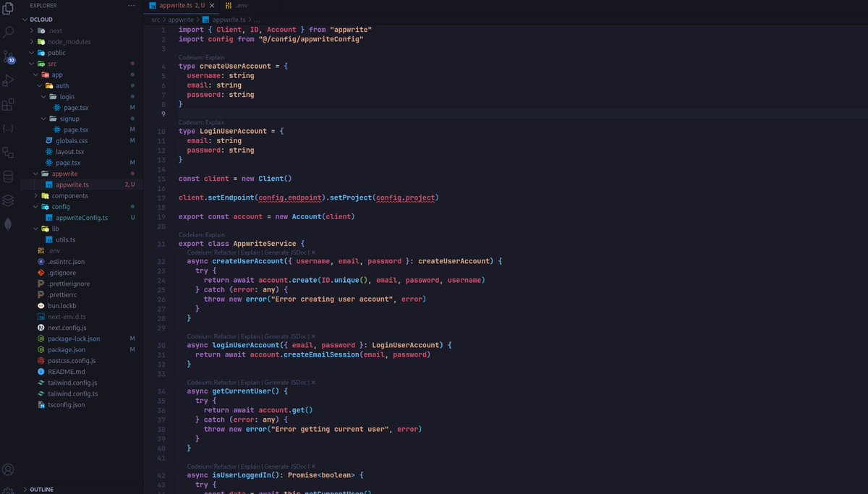Open the Run and Debug view
This screenshot has width=868, height=494.
click(x=8, y=80)
